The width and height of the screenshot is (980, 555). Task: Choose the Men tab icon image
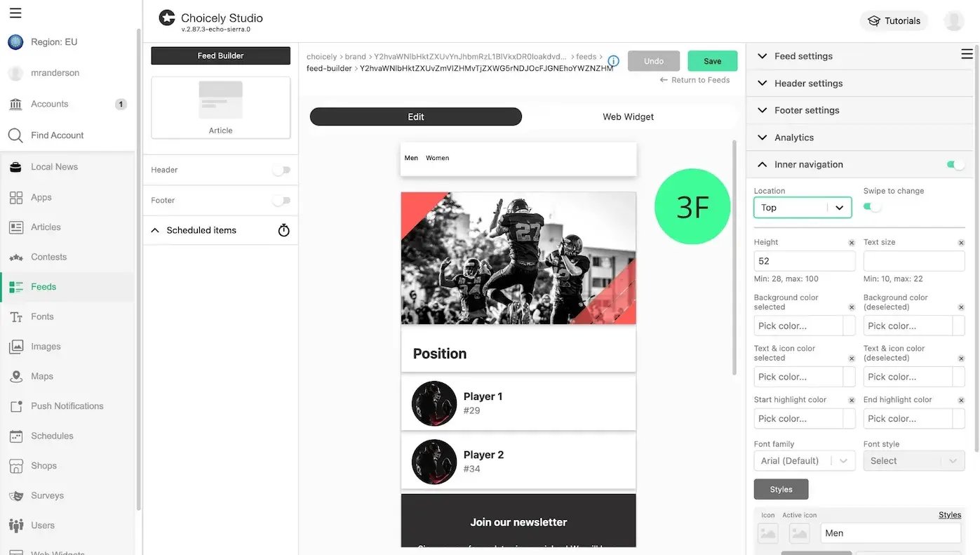click(768, 533)
